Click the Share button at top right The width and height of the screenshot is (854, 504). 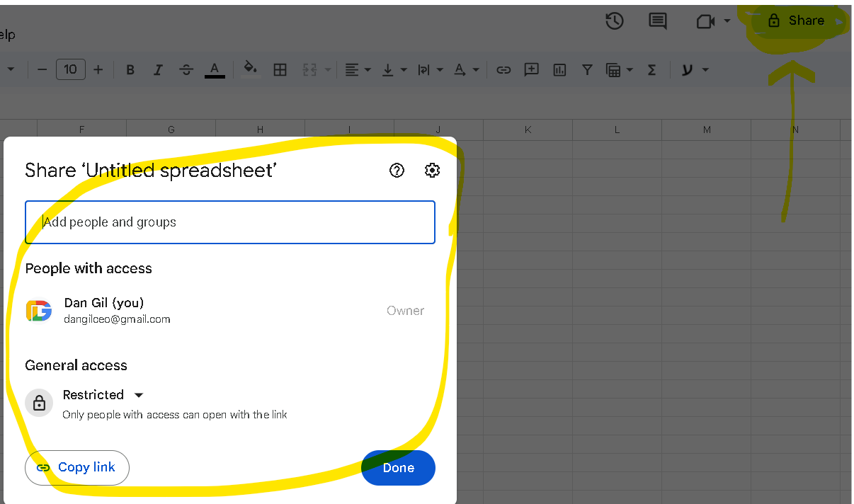point(796,21)
